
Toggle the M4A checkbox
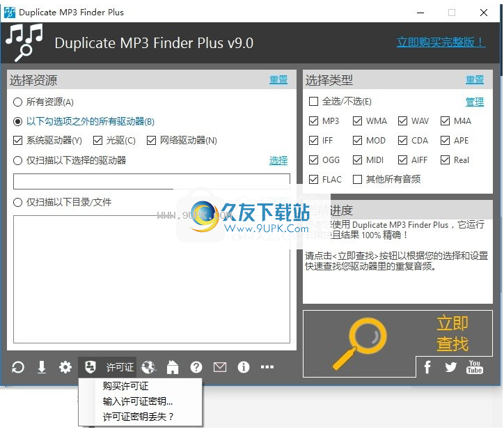click(446, 121)
